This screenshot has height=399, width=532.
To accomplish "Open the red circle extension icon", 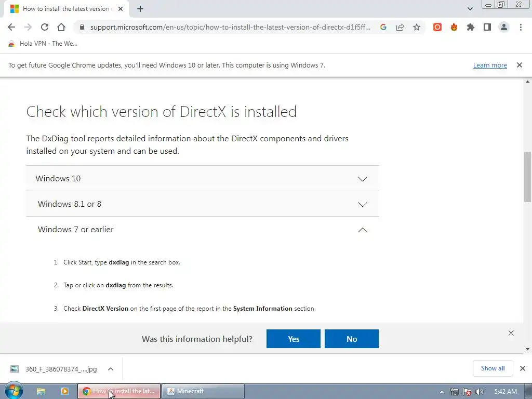I will [437, 27].
